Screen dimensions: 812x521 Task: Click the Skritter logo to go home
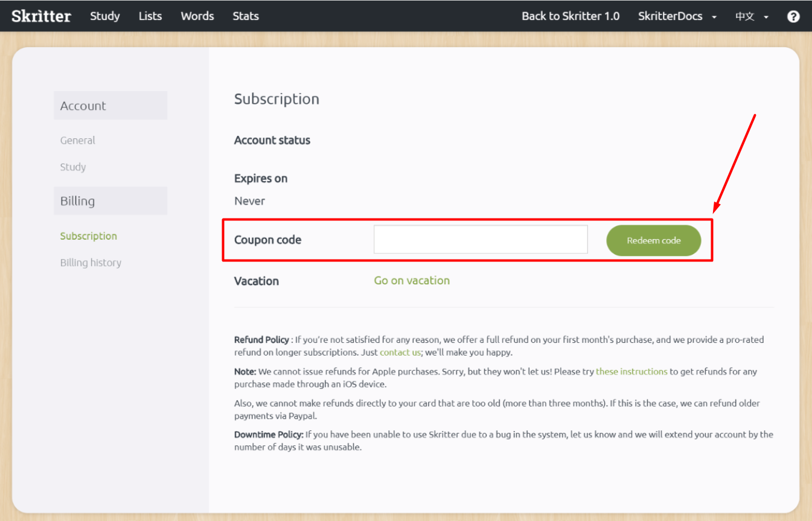point(40,16)
